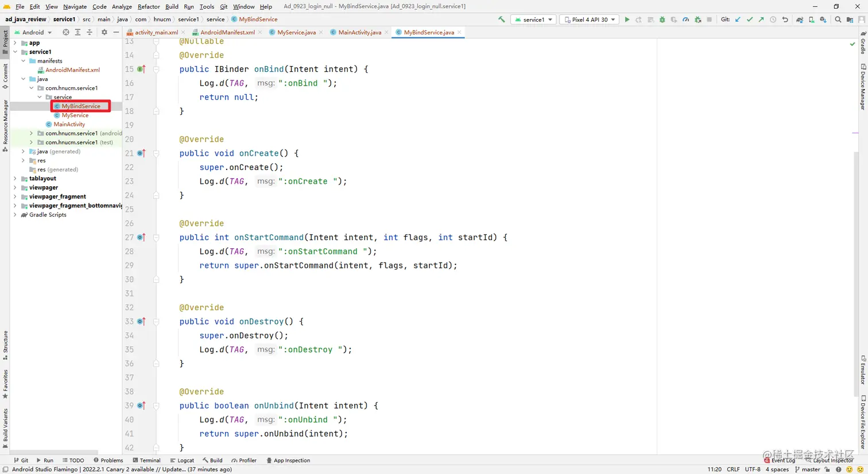Viewport: 868px width, 474px height.
Task: Click the green inspection checkmark in editor corner
Action: click(852, 44)
